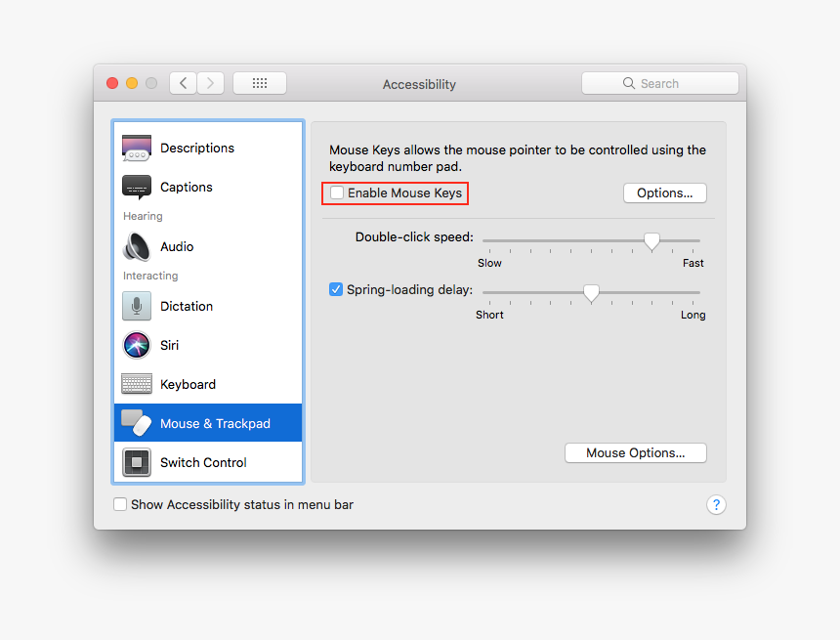Click the Dictation microphone icon
This screenshot has width=840, height=640.
[x=137, y=306]
